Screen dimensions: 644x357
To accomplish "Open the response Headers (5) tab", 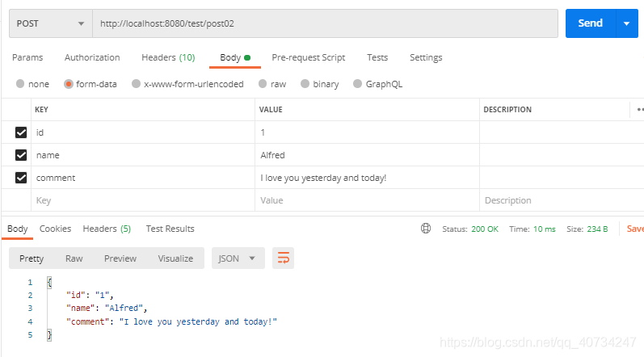I will [107, 229].
